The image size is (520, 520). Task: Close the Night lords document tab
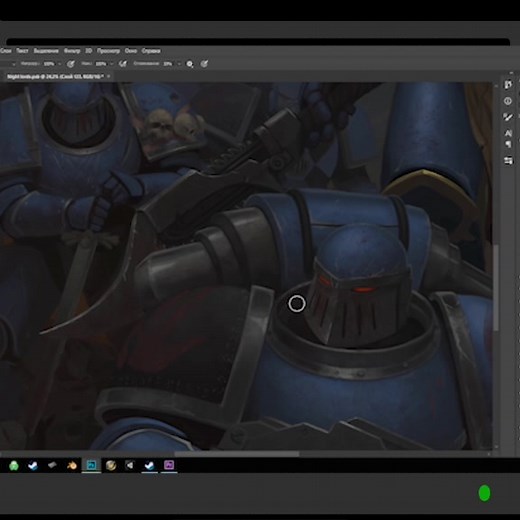[109, 76]
